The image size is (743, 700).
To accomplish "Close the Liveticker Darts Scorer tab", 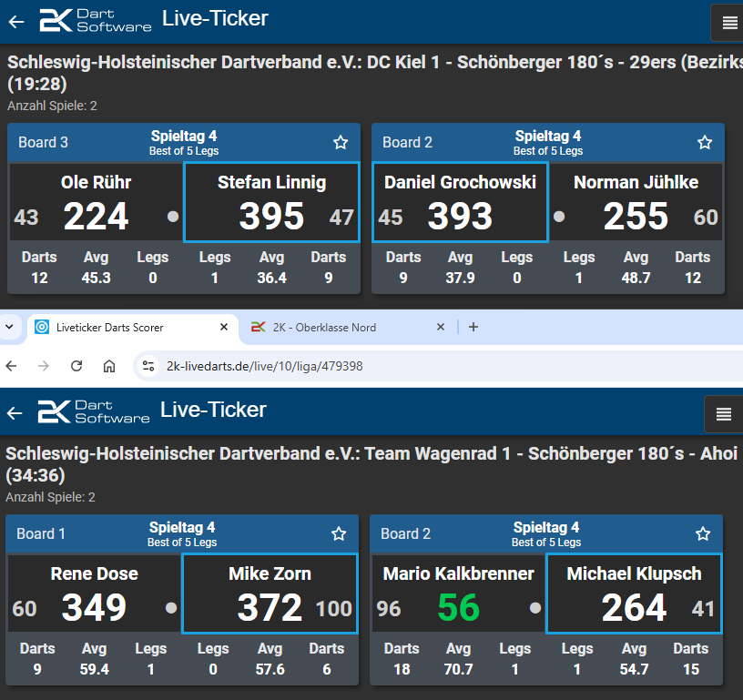I will [224, 327].
